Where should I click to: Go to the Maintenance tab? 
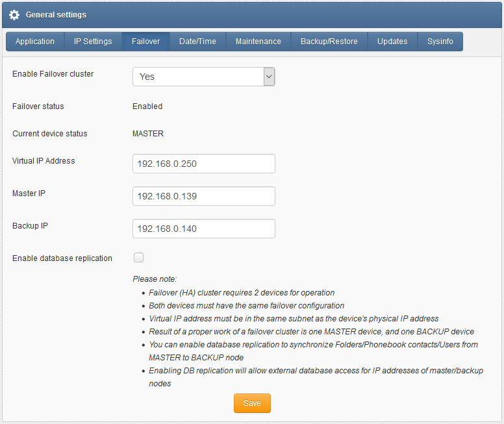click(x=258, y=42)
